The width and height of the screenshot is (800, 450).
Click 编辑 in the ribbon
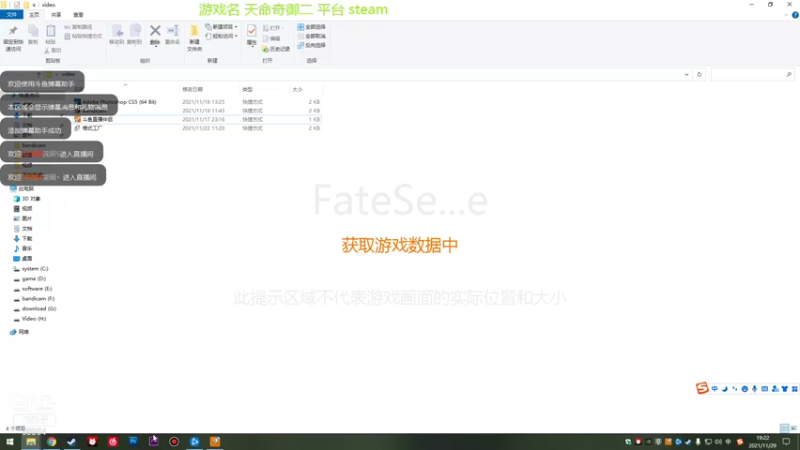click(272, 38)
